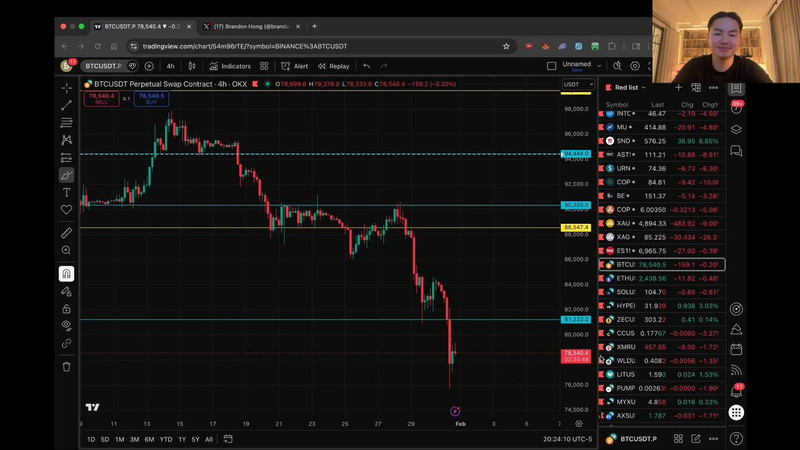The width and height of the screenshot is (800, 450).
Task: Click the blue BUY price button
Action: [x=151, y=98]
